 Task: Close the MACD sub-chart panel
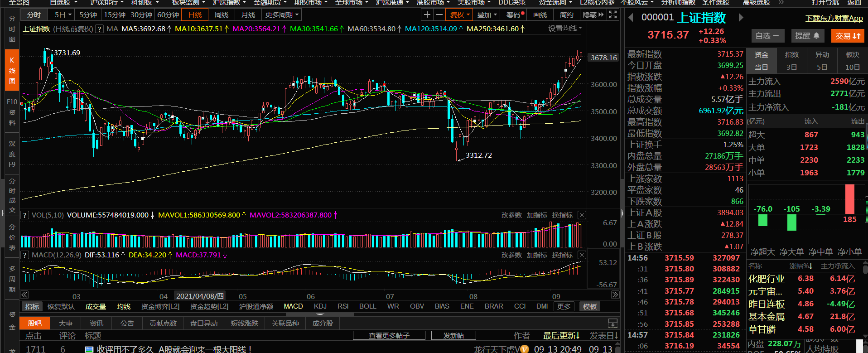tap(582, 255)
